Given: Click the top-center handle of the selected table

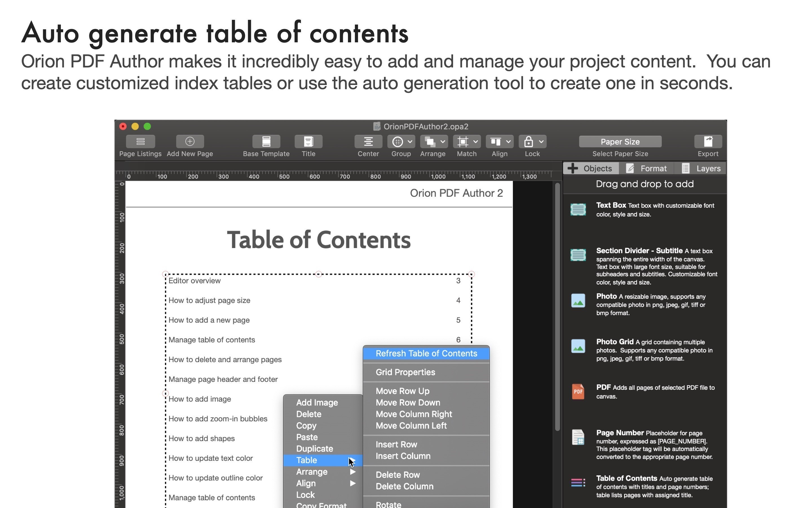Looking at the screenshot, I should [x=318, y=274].
